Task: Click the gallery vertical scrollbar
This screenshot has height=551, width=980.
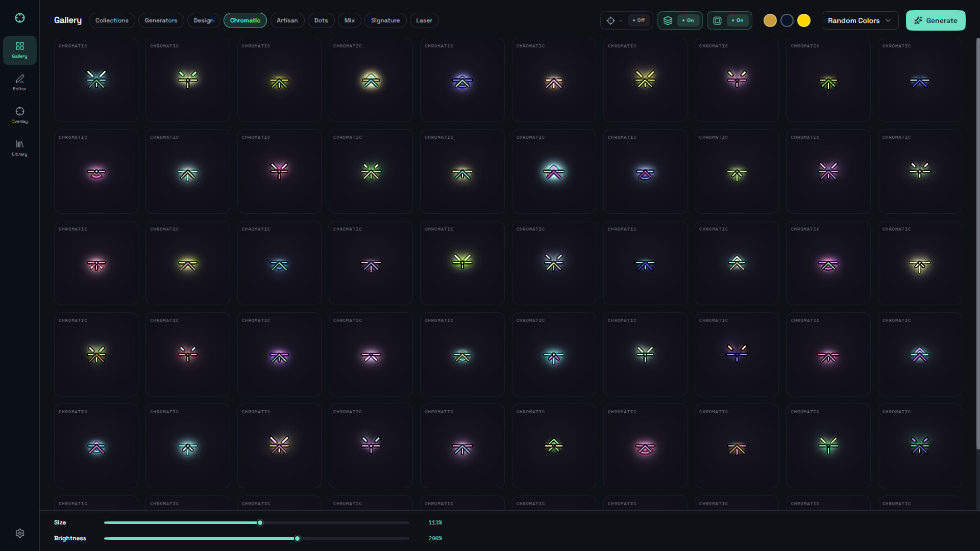Action: point(978,244)
